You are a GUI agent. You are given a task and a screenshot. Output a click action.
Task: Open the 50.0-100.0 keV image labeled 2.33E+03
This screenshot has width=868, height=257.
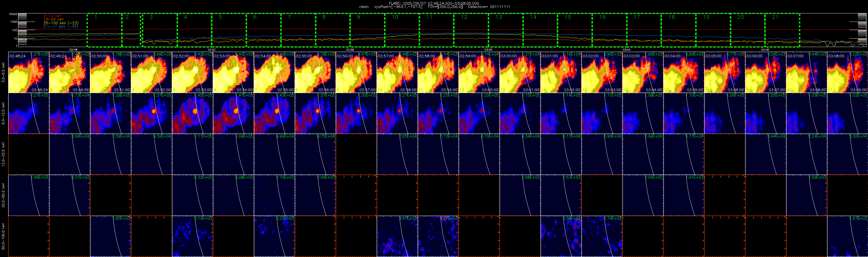274,236
